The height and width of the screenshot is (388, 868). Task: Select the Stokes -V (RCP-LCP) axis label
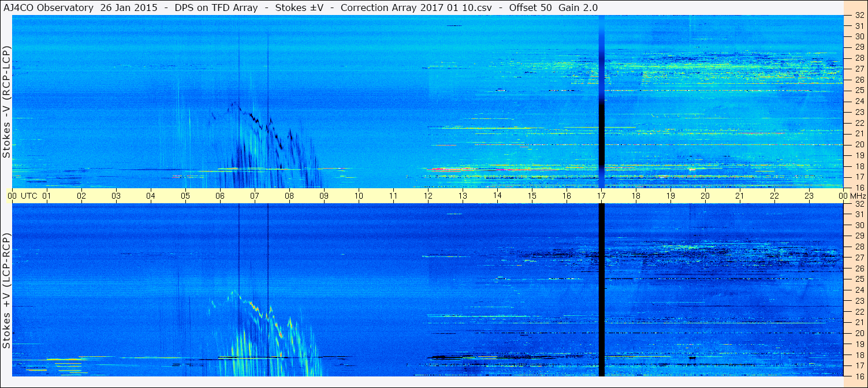click(x=6, y=102)
